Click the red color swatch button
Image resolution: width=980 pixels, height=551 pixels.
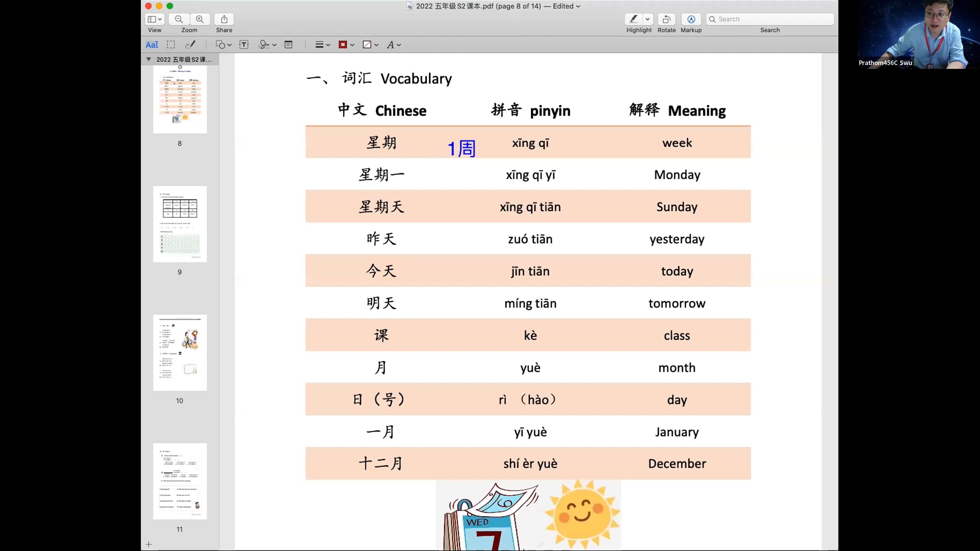pyautogui.click(x=343, y=44)
